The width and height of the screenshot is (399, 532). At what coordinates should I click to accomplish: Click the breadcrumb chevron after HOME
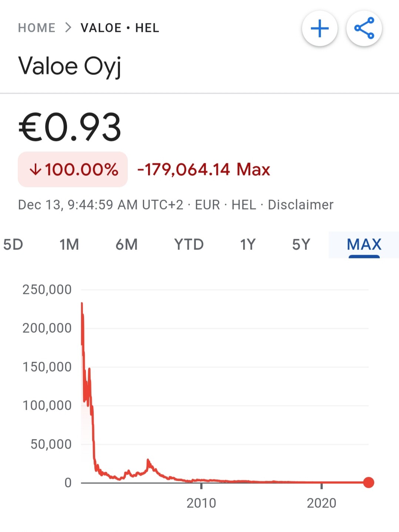coord(68,28)
